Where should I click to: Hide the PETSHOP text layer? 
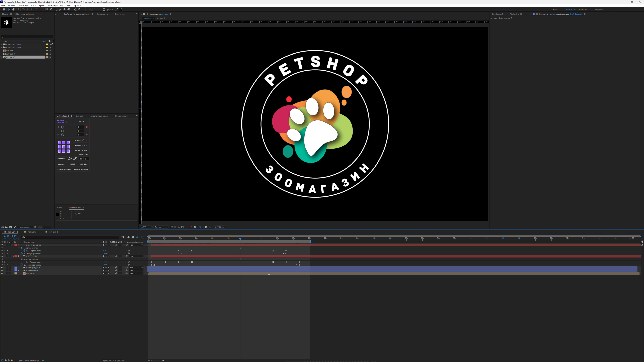pyautogui.click(x=2, y=256)
